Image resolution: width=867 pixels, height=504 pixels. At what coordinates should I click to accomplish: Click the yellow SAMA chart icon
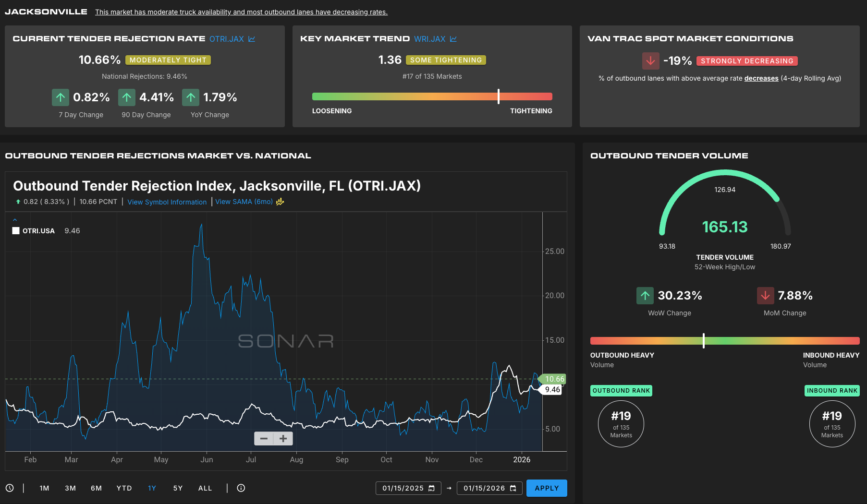(280, 202)
